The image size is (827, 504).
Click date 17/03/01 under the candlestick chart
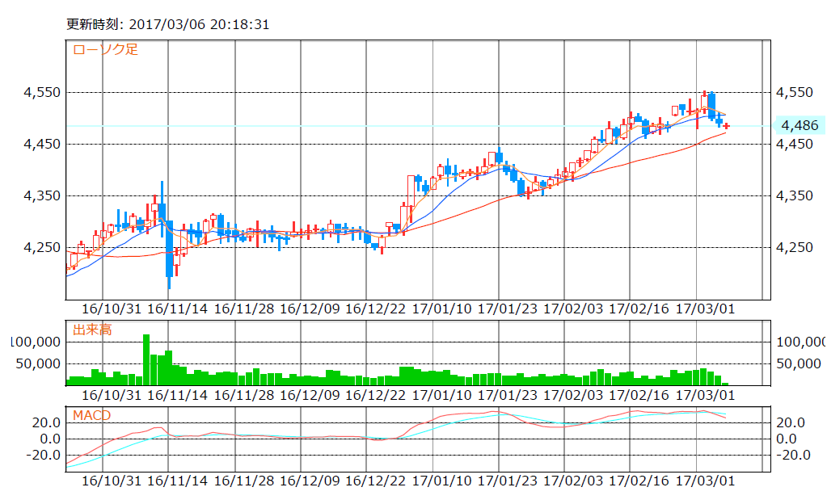tap(706, 309)
